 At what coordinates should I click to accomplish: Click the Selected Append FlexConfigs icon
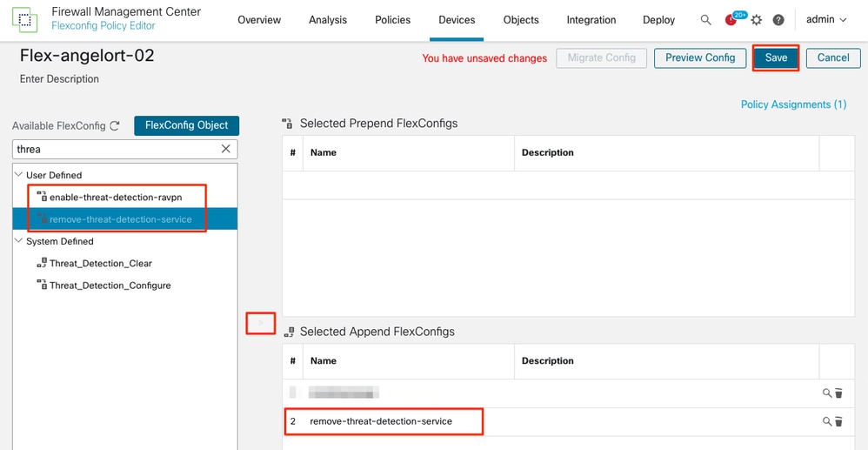pos(289,332)
